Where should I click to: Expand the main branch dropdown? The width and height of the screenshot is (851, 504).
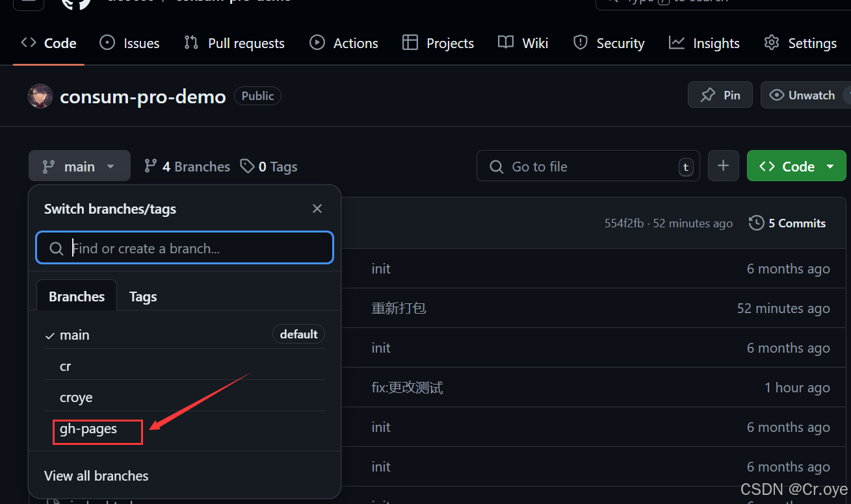79,166
